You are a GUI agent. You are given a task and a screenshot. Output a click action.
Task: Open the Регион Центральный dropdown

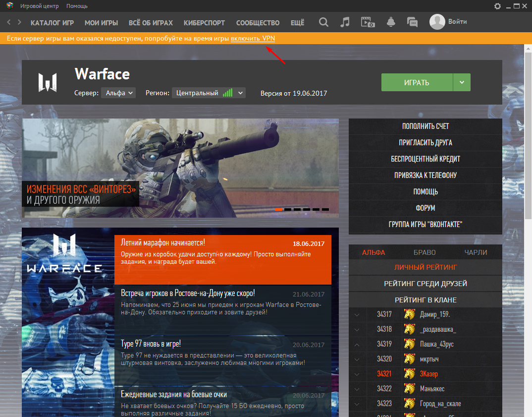point(209,93)
